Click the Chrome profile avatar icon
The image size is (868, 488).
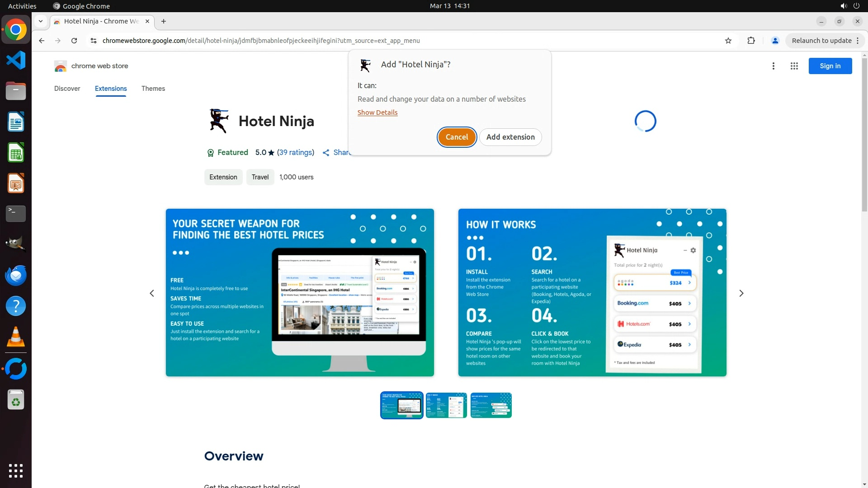pos(775,41)
